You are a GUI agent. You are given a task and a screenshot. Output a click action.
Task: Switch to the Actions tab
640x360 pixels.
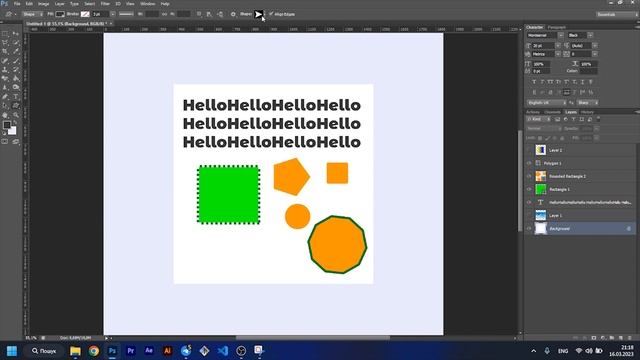(x=533, y=112)
